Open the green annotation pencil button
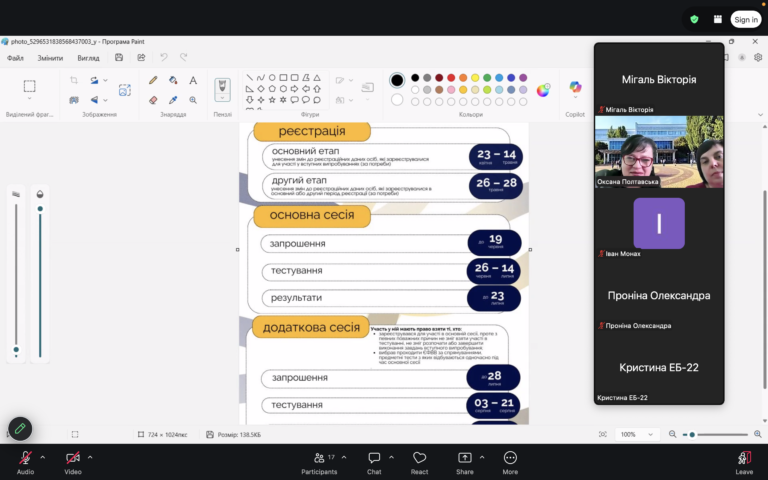Screen dimensions: 768x480 pyautogui.click(x=20, y=429)
